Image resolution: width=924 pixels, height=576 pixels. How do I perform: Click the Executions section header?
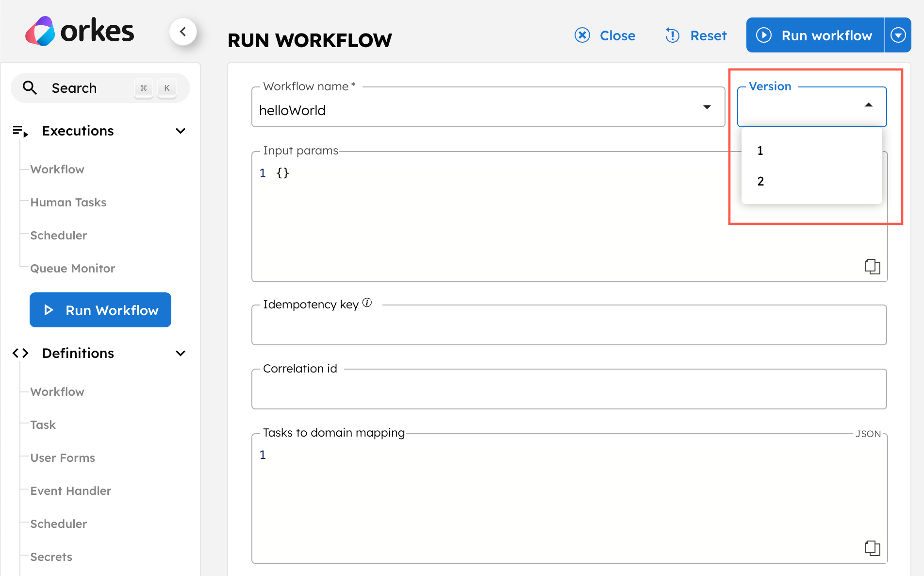100,131
